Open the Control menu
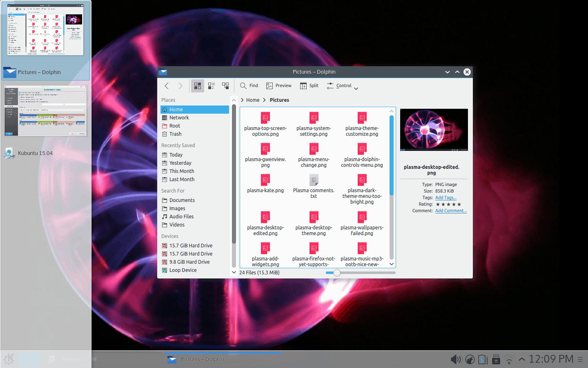The width and height of the screenshot is (588, 368). point(342,86)
